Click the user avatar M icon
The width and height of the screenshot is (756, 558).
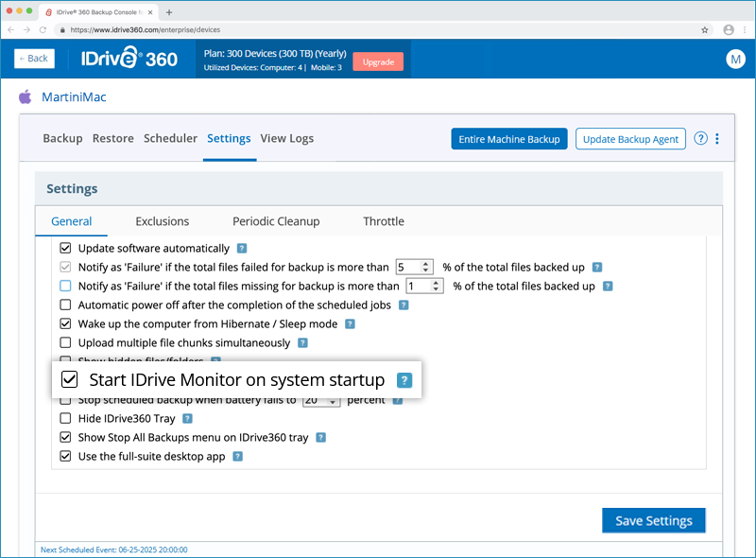coord(735,59)
